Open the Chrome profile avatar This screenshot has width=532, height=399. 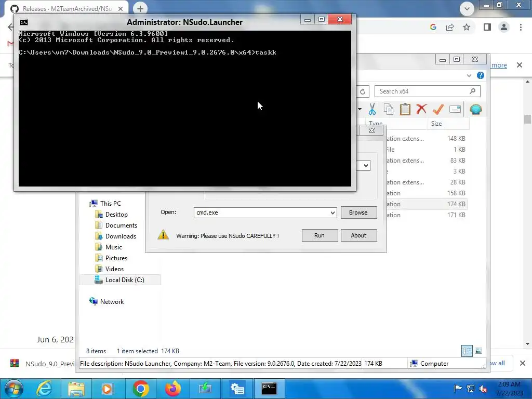pos(504,27)
